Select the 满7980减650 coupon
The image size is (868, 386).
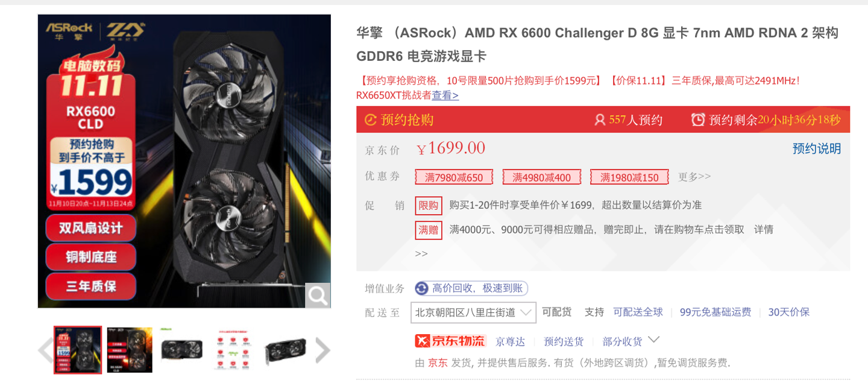454,177
